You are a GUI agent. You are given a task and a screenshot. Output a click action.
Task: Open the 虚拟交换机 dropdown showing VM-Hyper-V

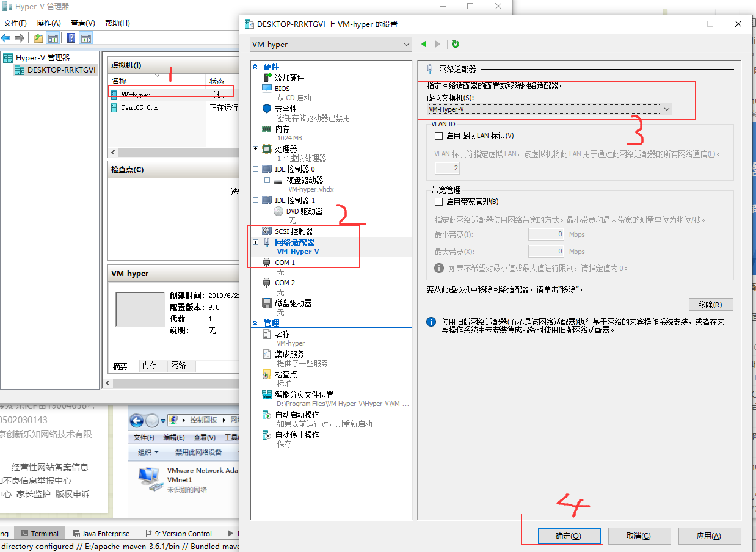(549, 109)
